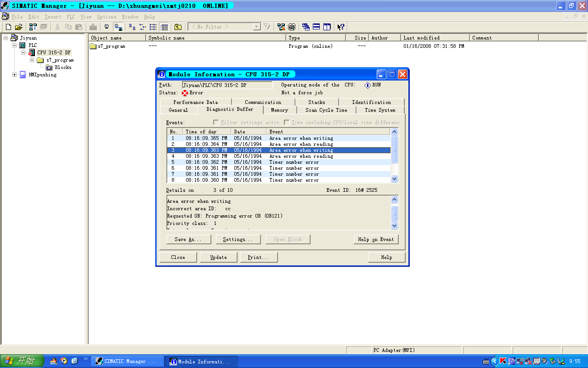Open the View menu
Image resolution: width=588 pixels, height=368 pixels.
86,17
